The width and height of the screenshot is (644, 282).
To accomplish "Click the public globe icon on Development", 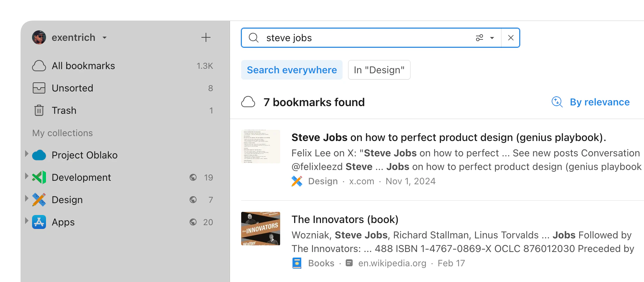I will coord(193,177).
